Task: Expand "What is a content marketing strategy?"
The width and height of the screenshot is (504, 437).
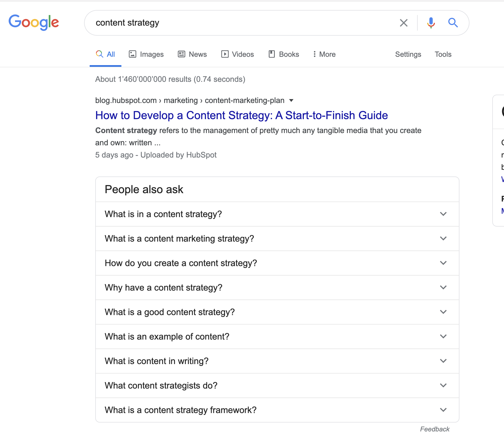Action: 277,239
